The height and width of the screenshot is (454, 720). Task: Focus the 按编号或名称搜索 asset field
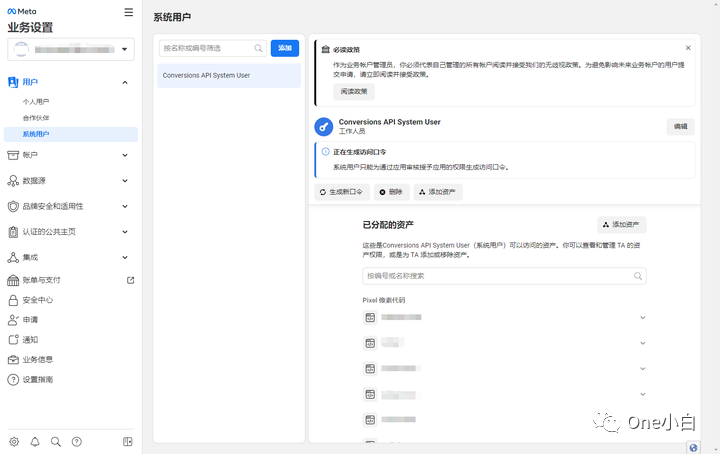pyautogui.click(x=504, y=276)
